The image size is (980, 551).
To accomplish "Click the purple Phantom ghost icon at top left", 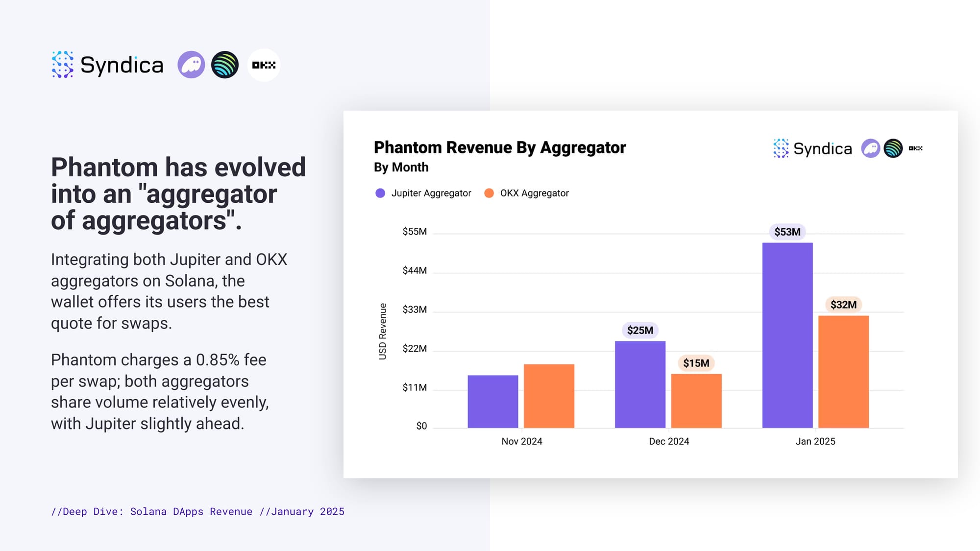I will point(191,65).
